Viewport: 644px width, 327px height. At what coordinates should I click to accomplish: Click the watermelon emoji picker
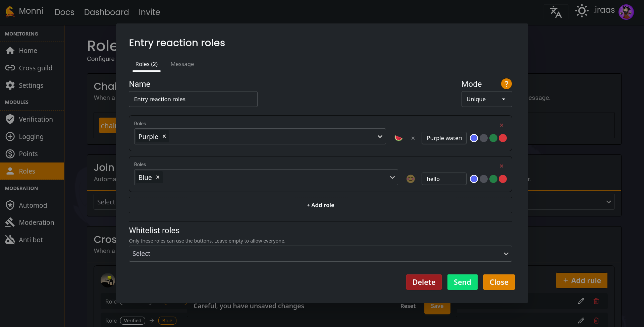398,138
